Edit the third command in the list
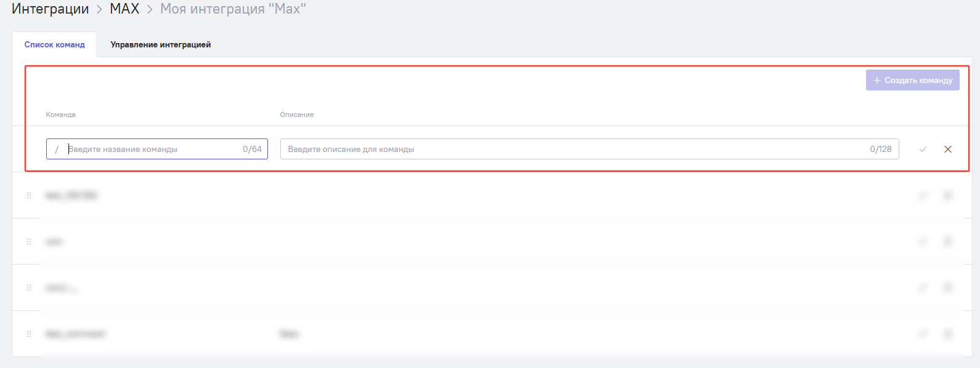Viewport: 980px width, 368px height. click(923, 288)
